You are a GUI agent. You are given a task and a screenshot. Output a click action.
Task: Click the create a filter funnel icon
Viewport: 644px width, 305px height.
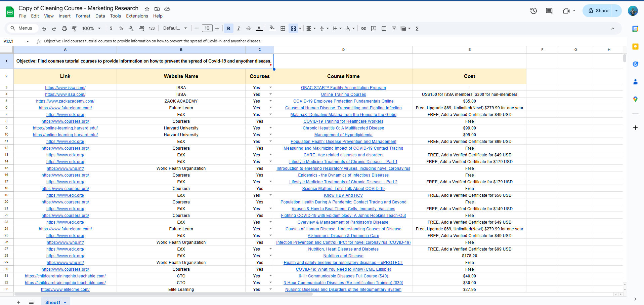pos(394,29)
